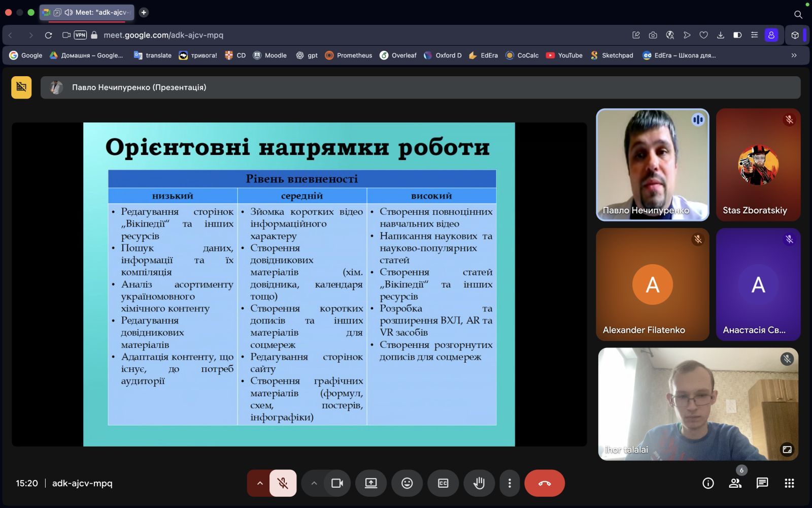This screenshot has height=508, width=812.
Task: Toggle the camera on or off
Action: click(x=337, y=483)
